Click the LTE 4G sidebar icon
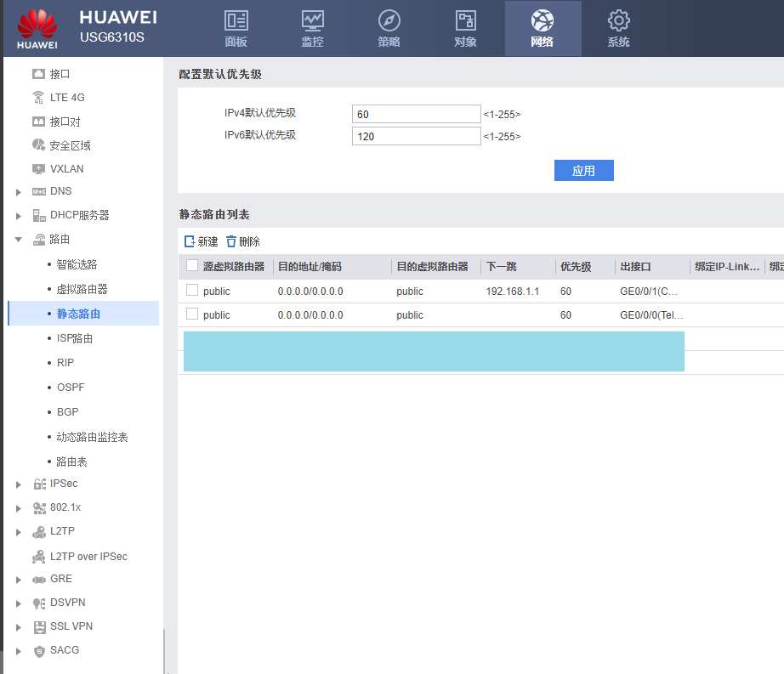784x674 pixels. [x=37, y=97]
